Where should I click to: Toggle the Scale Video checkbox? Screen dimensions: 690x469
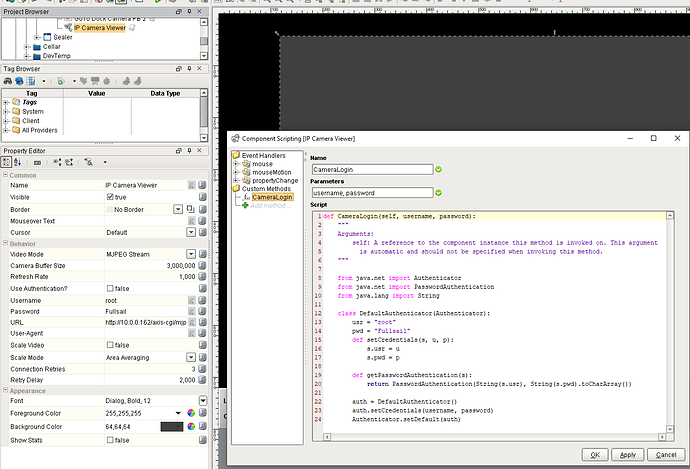[110, 345]
